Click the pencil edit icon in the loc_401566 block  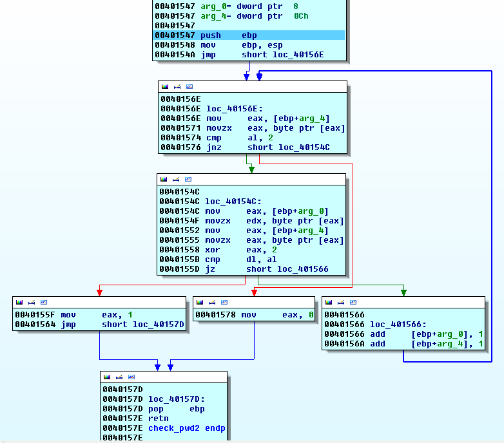click(341, 303)
